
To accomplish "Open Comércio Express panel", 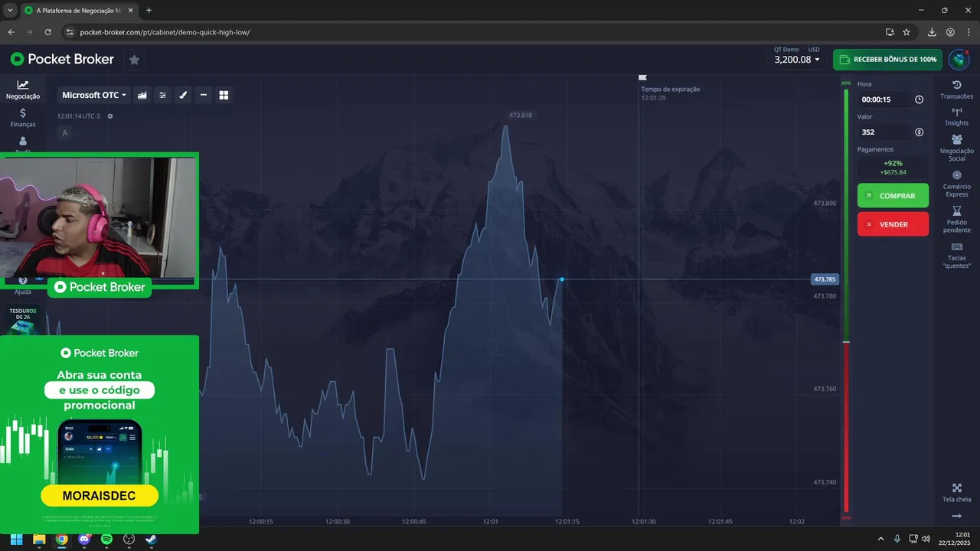I will [956, 184].
